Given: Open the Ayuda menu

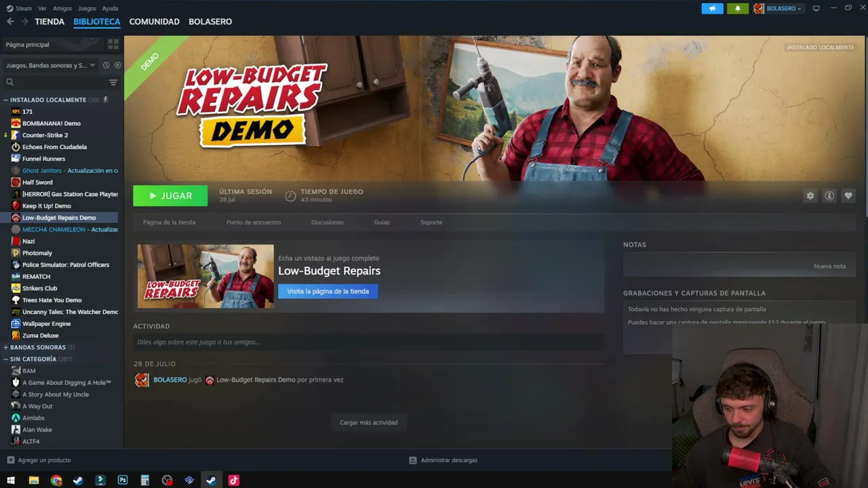Looking at the screenshot, I should [110, 9].
